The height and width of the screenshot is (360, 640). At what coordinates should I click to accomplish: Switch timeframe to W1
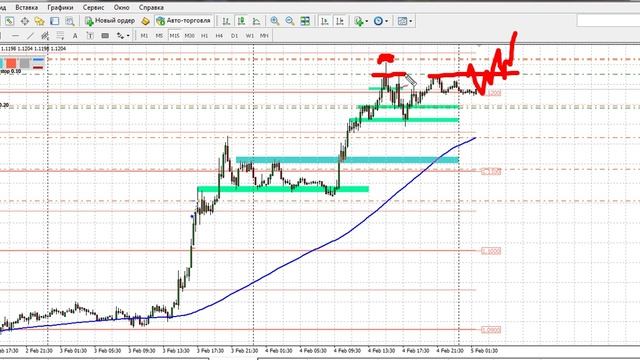pyautogui.click(x=249, y=36)
